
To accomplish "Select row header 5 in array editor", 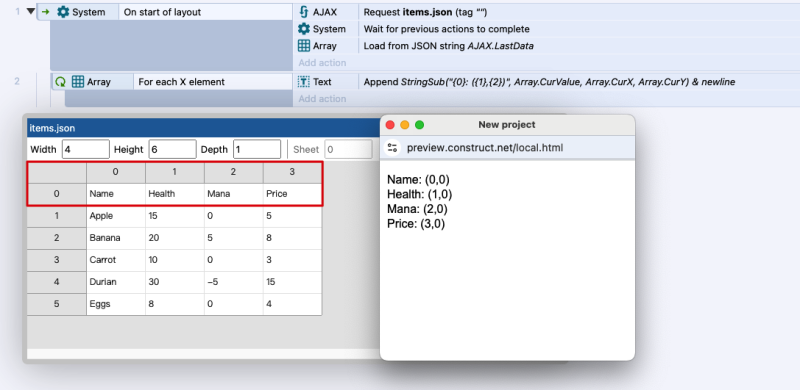I will [57, 304].
